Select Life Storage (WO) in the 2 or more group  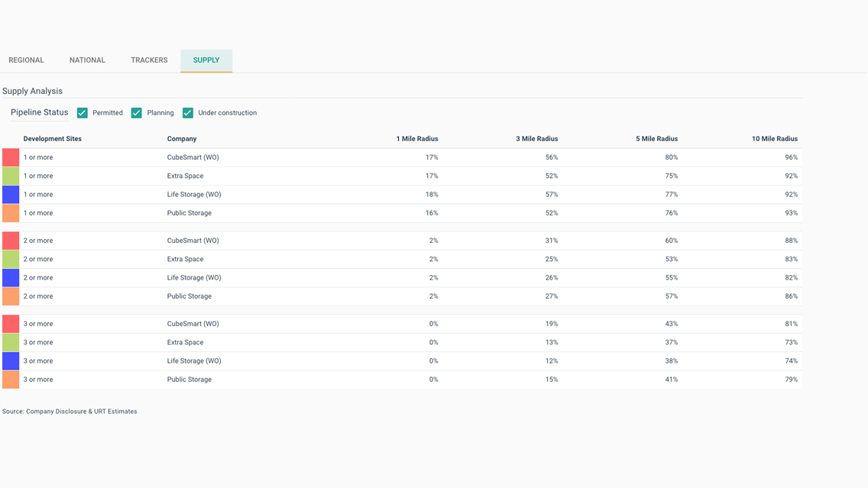pyautogui.click(x=194, y=278)
